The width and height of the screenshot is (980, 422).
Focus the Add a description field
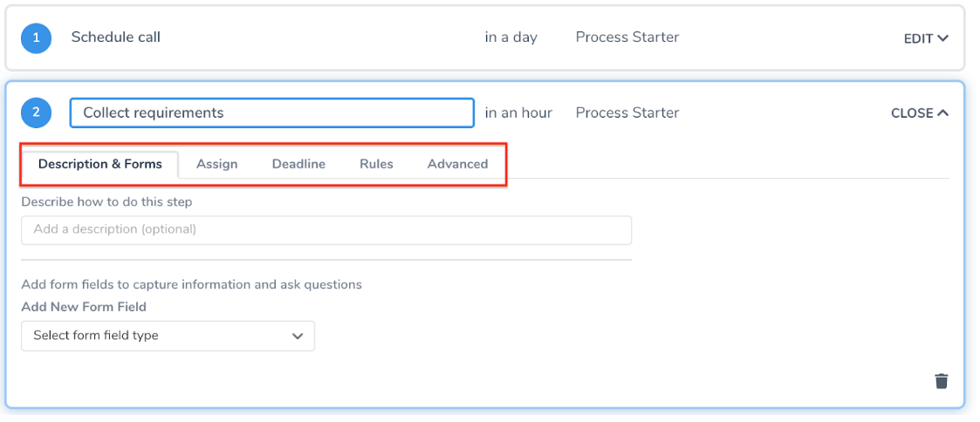326,229
